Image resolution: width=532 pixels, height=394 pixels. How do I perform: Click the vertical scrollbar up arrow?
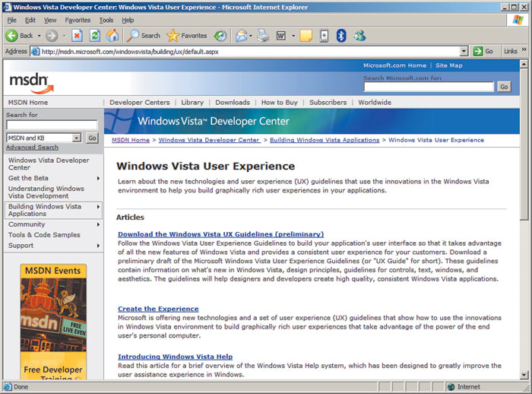pos(524,64)
